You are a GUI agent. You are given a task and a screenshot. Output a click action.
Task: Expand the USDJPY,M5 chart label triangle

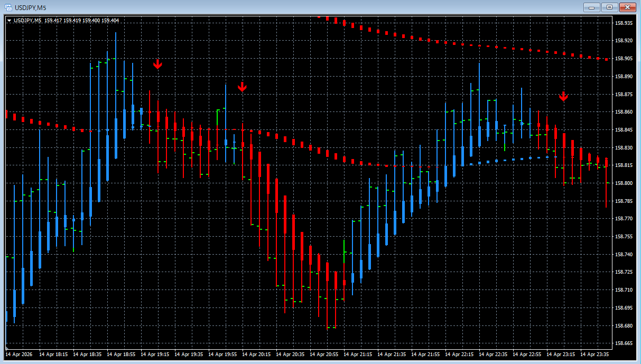tap(9, 21)
